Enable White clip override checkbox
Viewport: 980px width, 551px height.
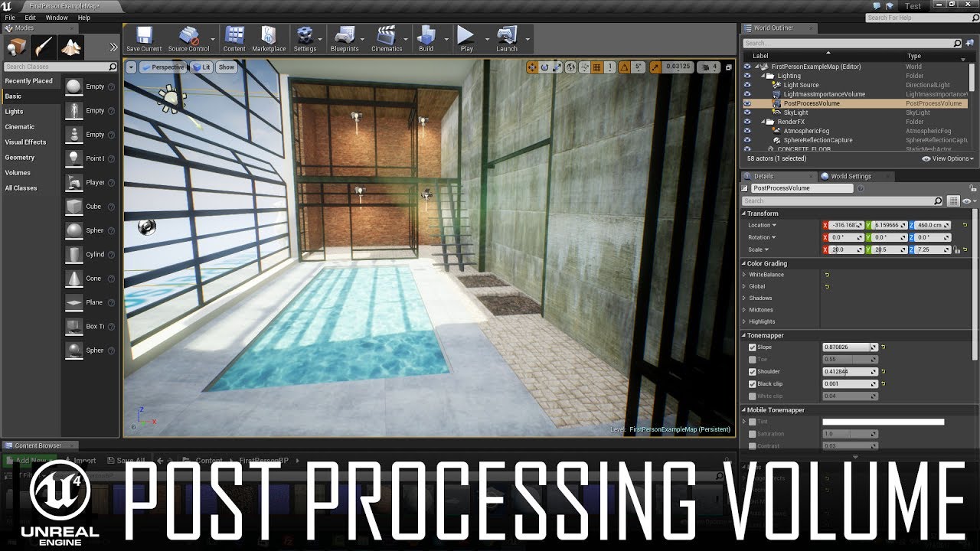coord(752,396)
